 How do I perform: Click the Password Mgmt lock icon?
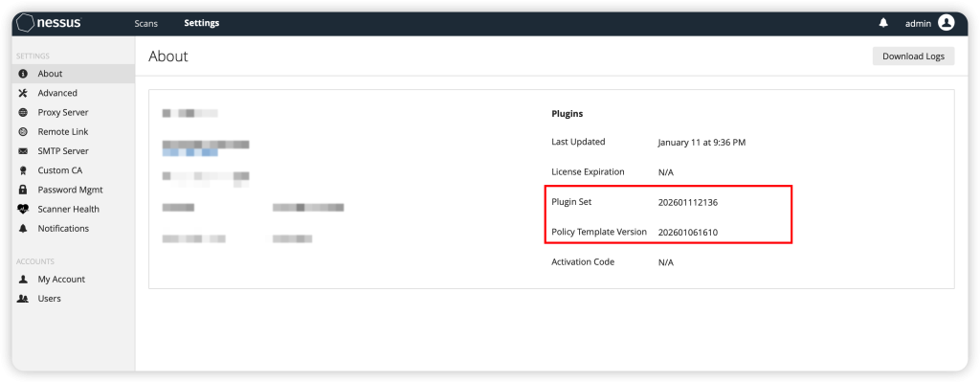pos(23,190)
